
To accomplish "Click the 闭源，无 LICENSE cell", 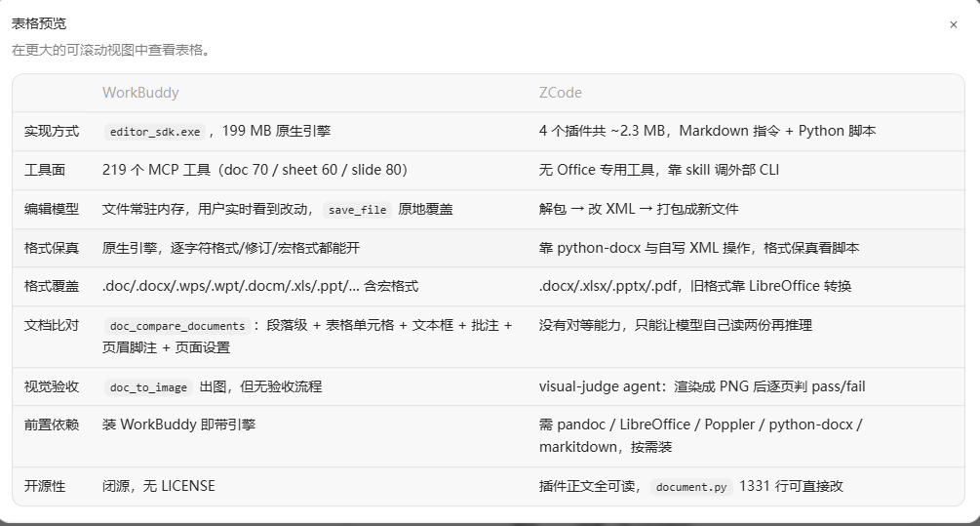I will point(159,486).
